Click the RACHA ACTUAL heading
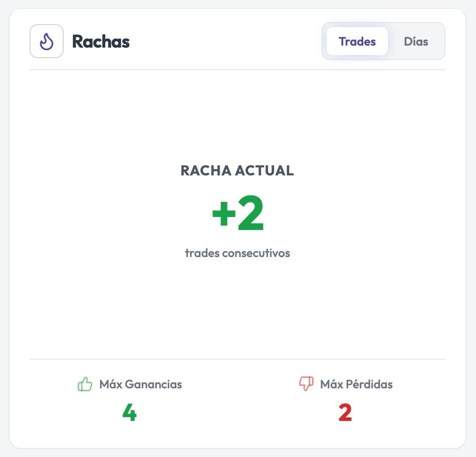 (x=237, y=170)
